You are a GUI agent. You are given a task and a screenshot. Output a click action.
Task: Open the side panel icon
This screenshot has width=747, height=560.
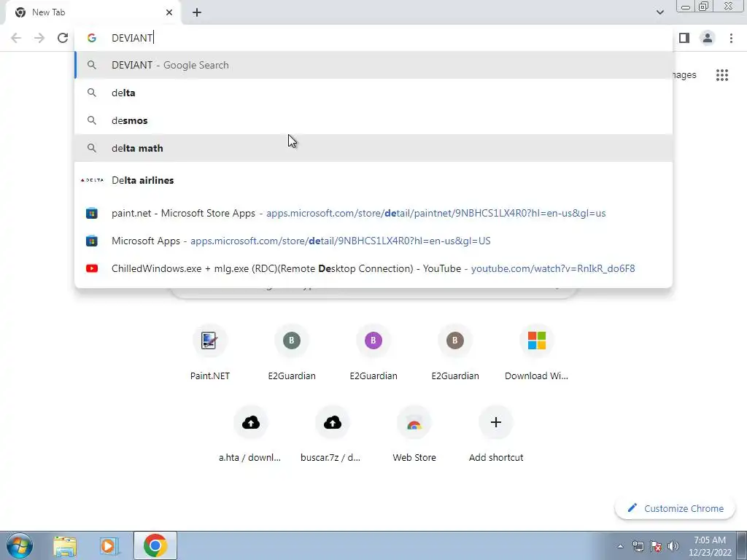684,38
